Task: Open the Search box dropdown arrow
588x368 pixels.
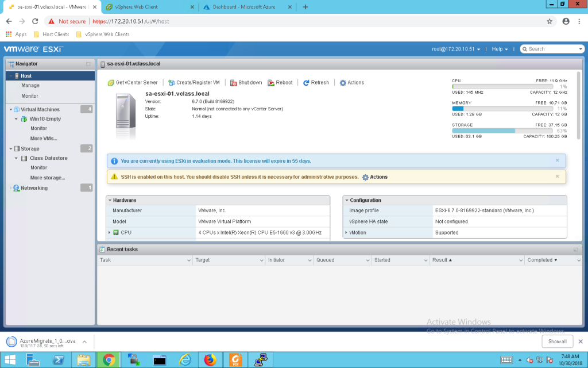Action: [581, 49]
